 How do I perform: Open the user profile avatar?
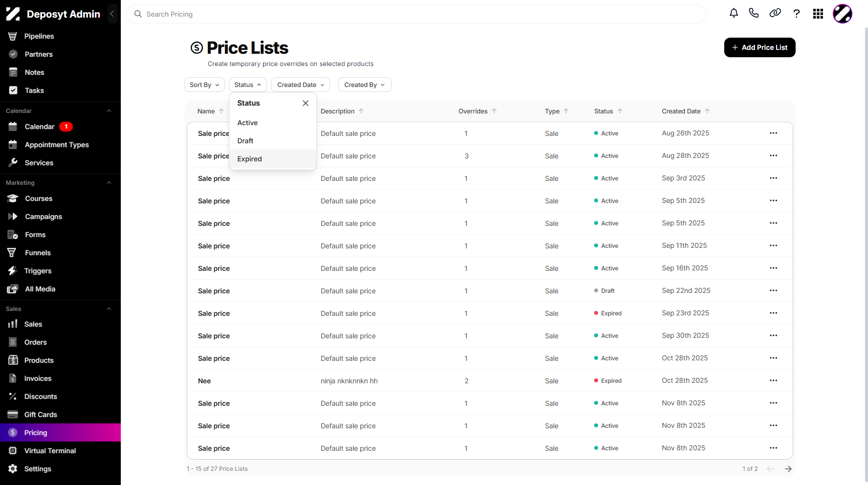[x=843, y=14]
